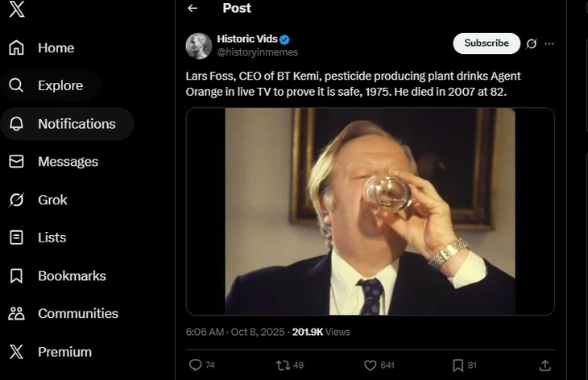Image resolution: width=588 pixels, height=380 pixels.
Task: Repost this post using the retweet icon
Action: [x=283, y=365]
